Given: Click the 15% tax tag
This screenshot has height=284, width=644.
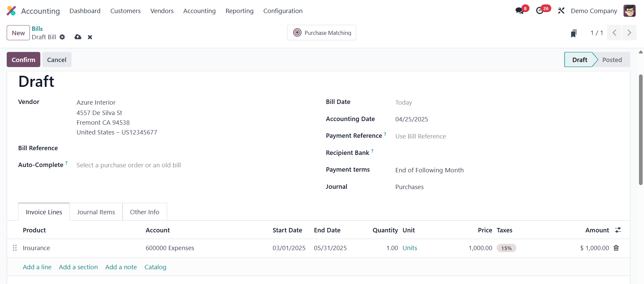Looking at the screenshot, I should 506,248.
